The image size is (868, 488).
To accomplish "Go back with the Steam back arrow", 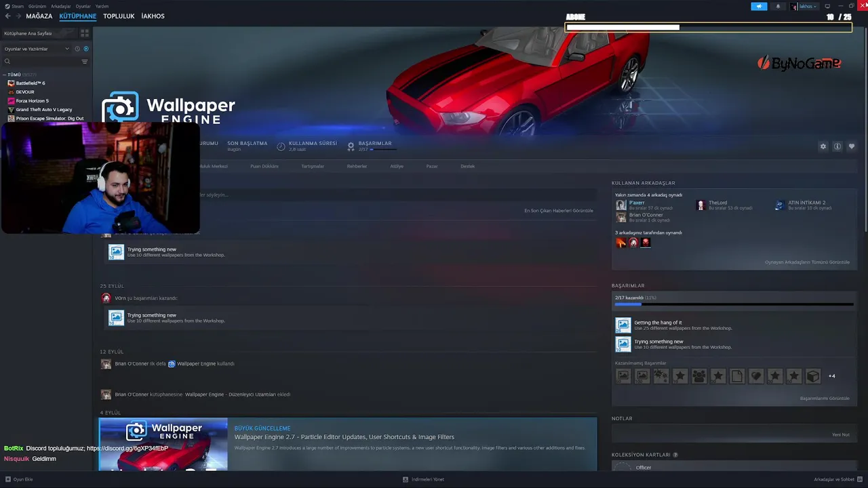I will [7, 16].
